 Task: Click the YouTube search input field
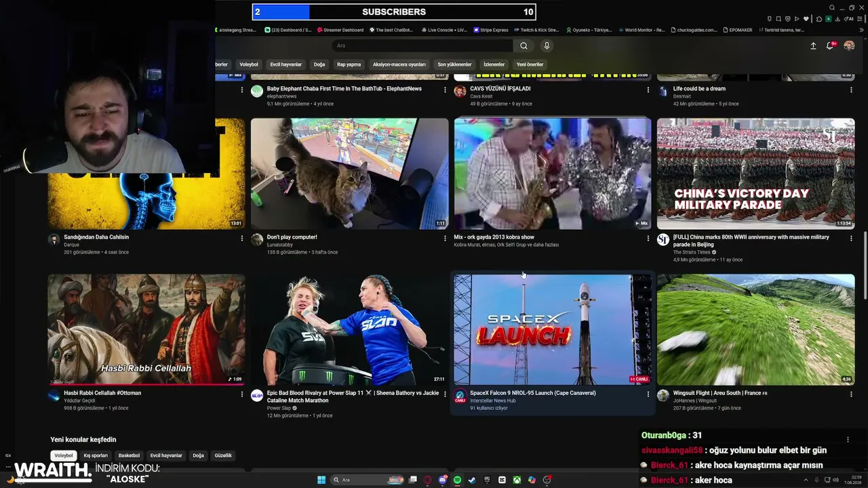click(x=422, y=45)
